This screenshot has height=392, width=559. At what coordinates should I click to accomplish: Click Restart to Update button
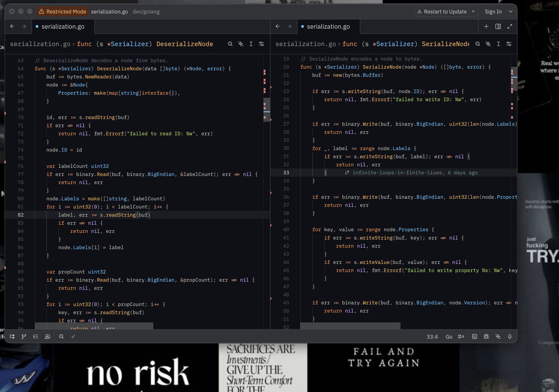[442, 11]
